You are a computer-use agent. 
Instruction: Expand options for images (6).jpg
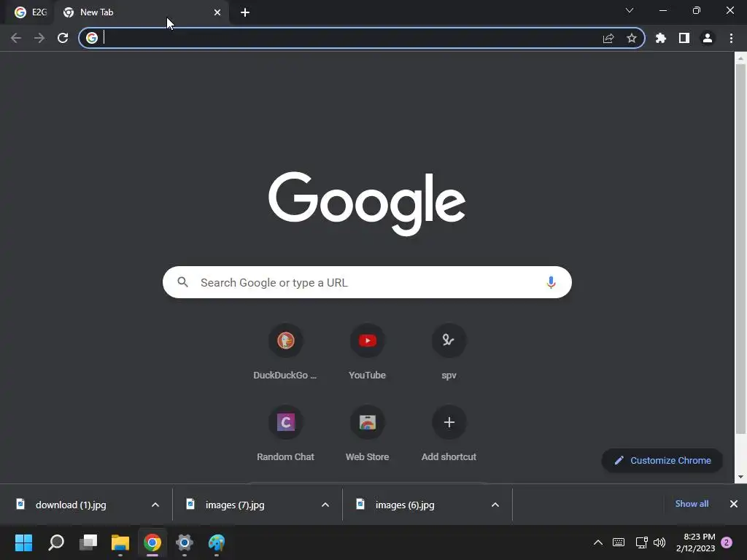495,505
